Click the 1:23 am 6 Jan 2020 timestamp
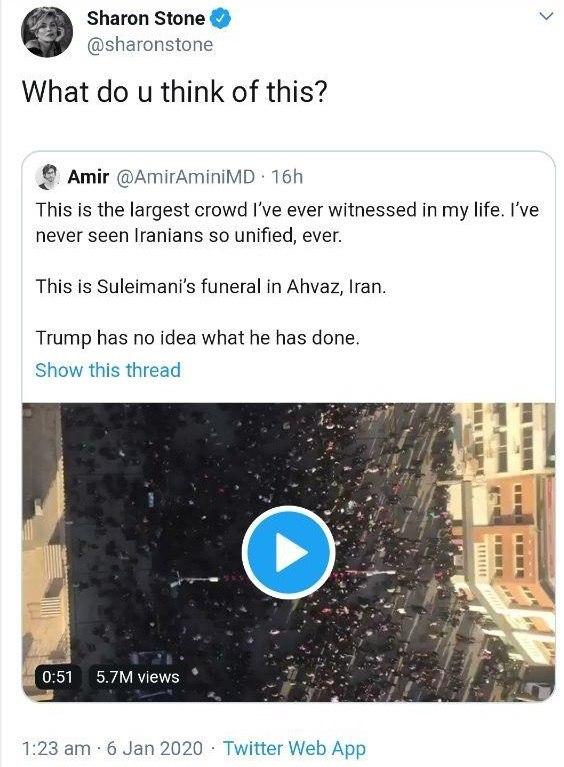The height and width of the screenshot is (767, 564). [x=112, y=748]
